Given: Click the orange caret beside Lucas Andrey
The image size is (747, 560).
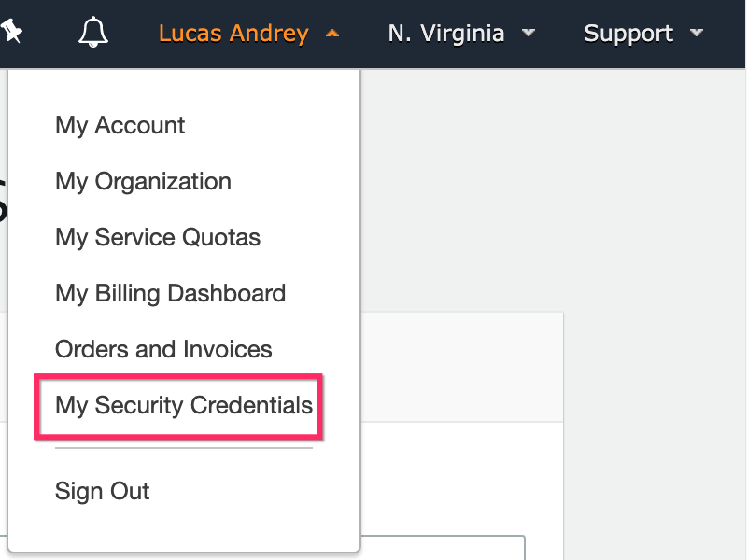Looking at the screenshot, I should tap(332, 34).
